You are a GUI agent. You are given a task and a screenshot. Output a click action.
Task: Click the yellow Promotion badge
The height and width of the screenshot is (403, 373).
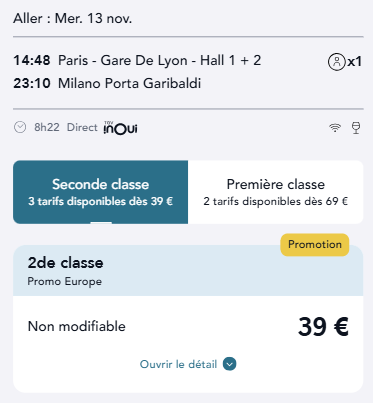click(x=315, y=245)
